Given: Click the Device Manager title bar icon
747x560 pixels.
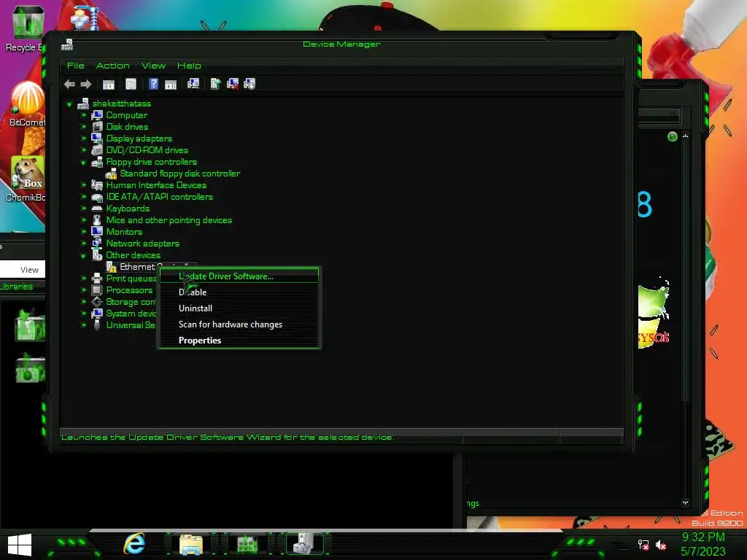Looking at the screenshot, I should [x=67, y=44].
